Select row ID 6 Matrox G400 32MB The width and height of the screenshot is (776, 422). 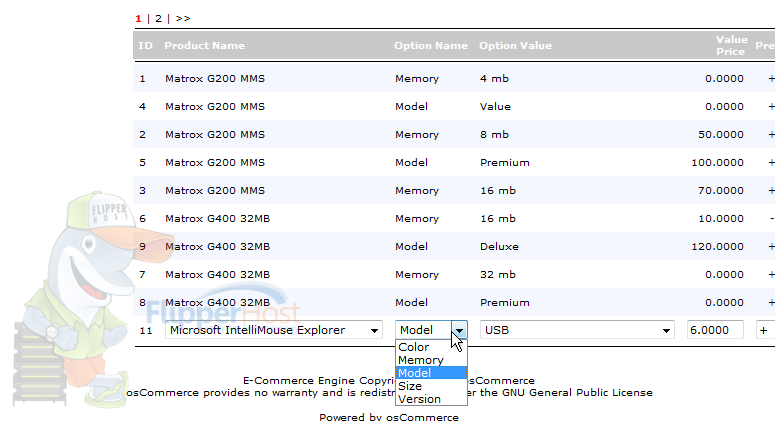coord(454,218)
